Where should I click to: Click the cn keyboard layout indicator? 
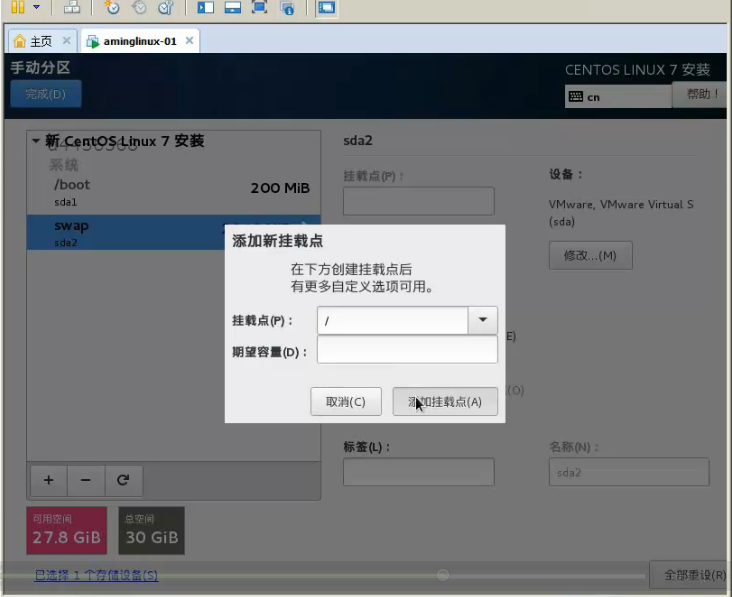tap(618, 97)
